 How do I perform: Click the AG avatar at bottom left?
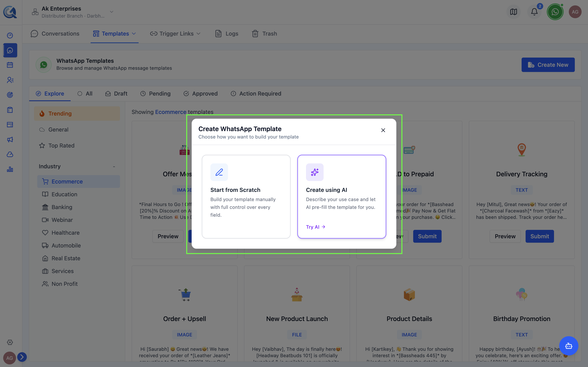point(9,358)
